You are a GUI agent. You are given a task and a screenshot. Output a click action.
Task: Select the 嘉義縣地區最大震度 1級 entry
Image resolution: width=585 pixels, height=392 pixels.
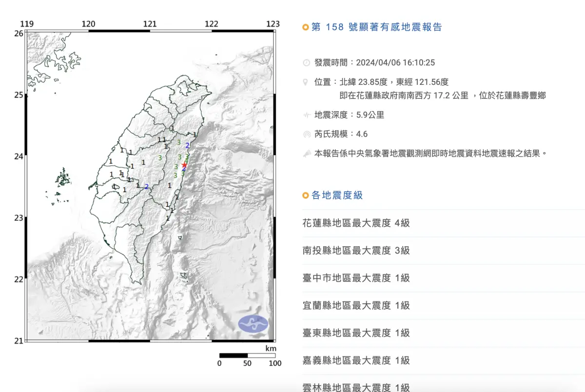(x=355, y=360)
